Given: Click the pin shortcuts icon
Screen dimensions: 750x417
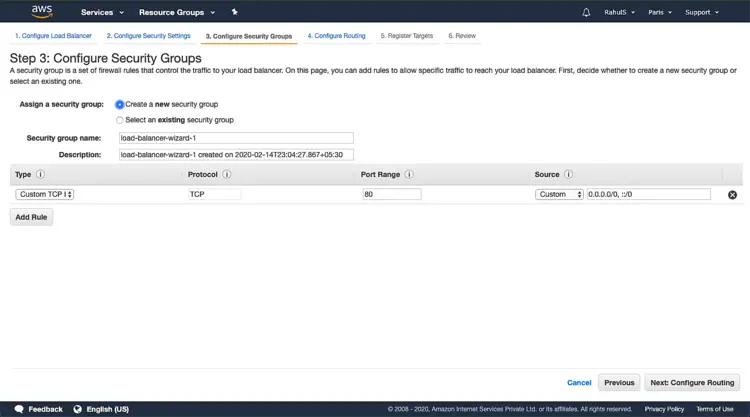Looking at the screenshot, I should click(x=234, y=12).
